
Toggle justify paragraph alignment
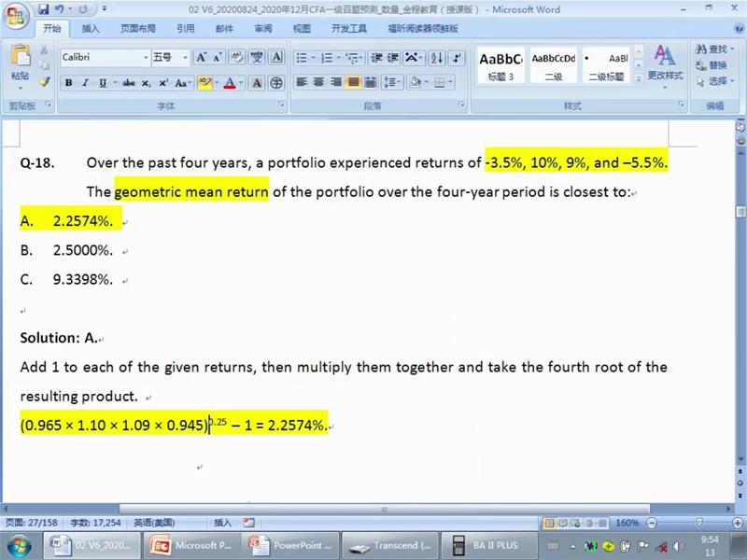point(353,83)
